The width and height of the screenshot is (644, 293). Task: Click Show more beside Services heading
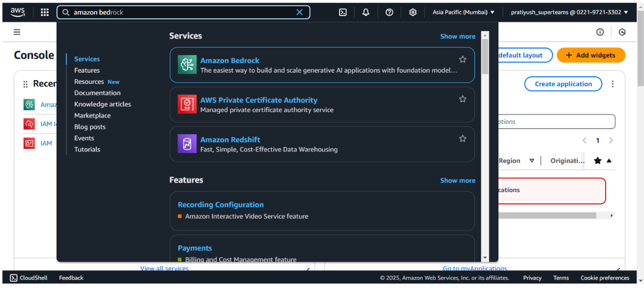coord(457,36)
